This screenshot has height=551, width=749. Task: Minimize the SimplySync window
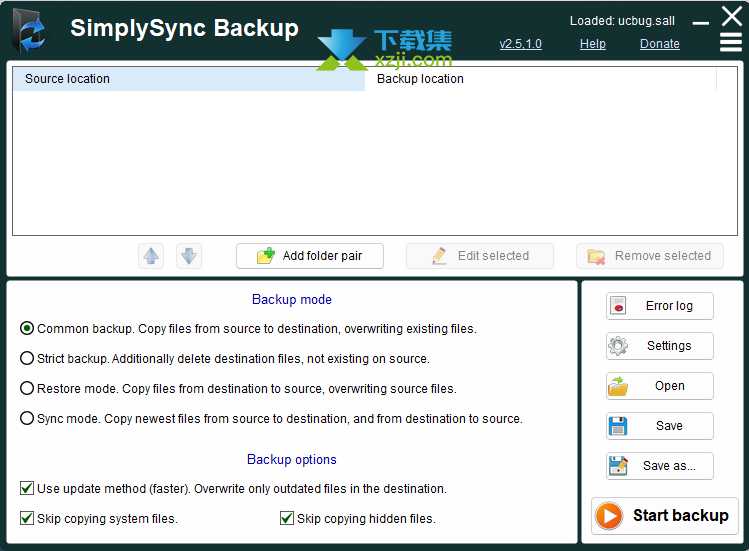click(700, 22)
